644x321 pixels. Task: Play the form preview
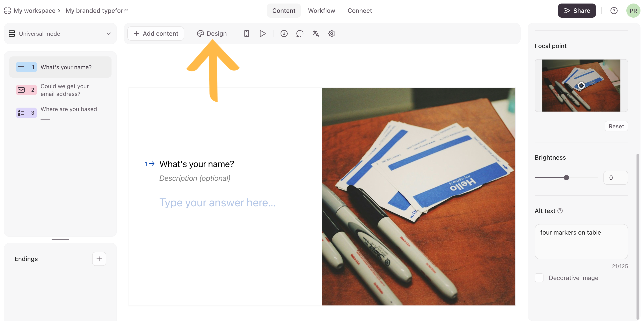262,34
